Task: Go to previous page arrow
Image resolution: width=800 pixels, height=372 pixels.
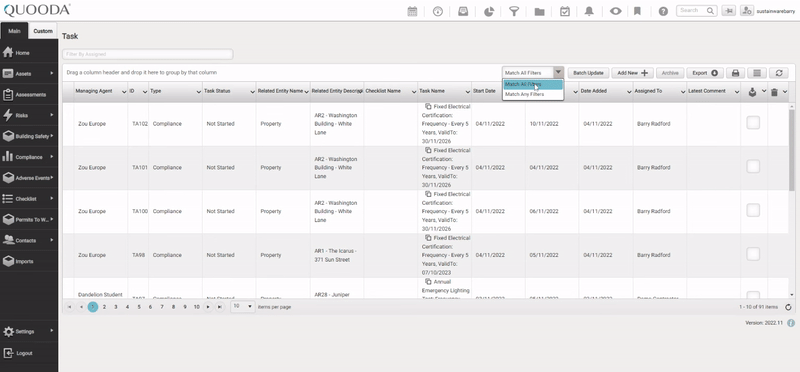Action: [x=81, y=307]
